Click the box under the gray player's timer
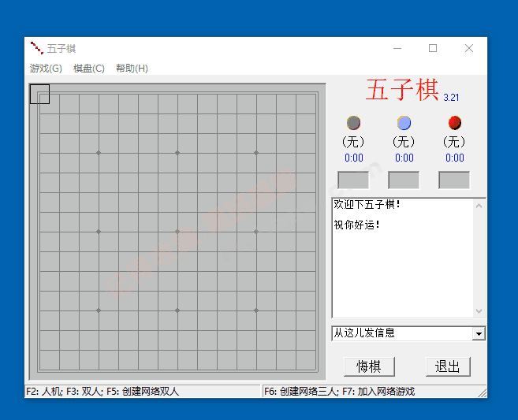The height and width of the screenshot is (420, 518). tap(353, 180)
